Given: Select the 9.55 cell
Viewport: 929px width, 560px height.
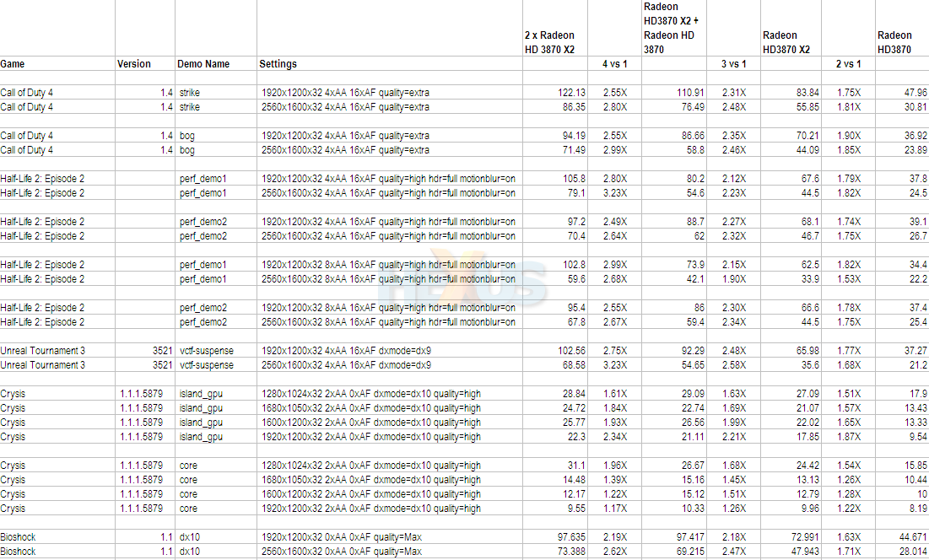Looking at the screenshot, I should tap(554, 509).
